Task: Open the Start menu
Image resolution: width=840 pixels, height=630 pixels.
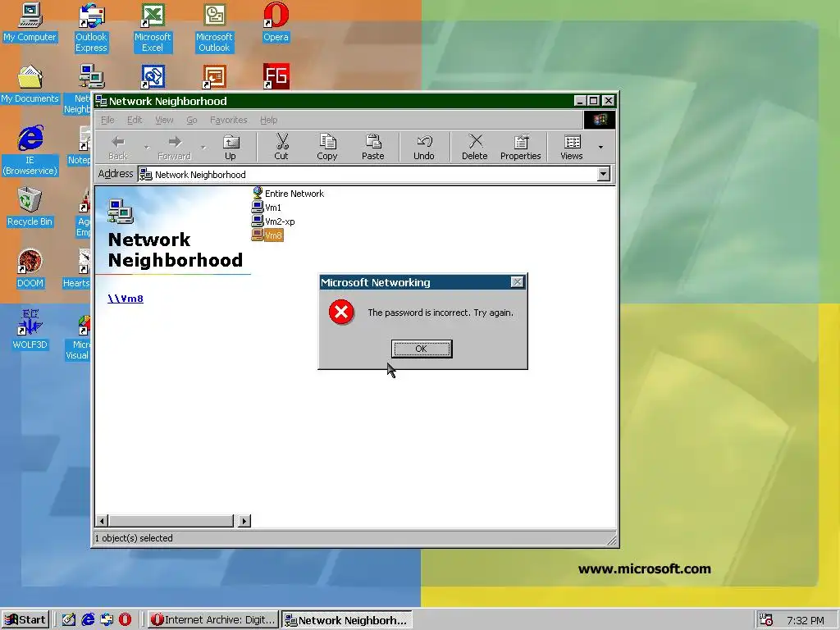Action: click(25, 620)
